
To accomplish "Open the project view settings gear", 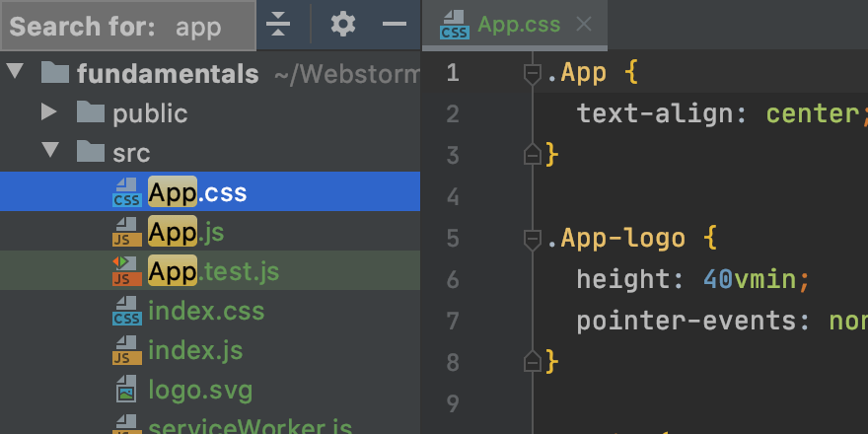I will click(x=342, y=25).
